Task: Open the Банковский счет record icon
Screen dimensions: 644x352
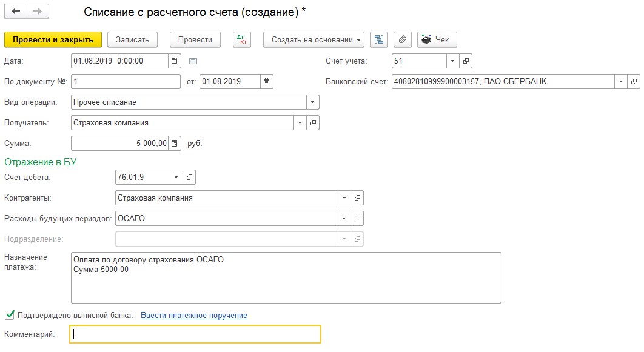Action: 634,81
